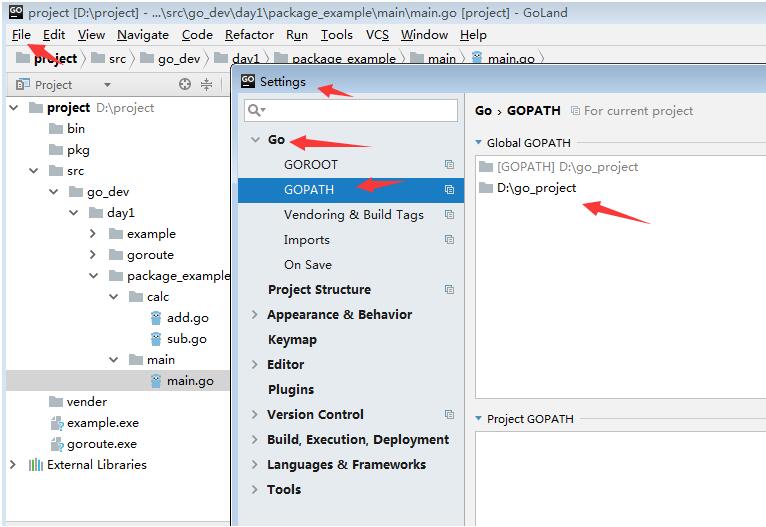
Task: Open the File menu
Action: (21, 35)
